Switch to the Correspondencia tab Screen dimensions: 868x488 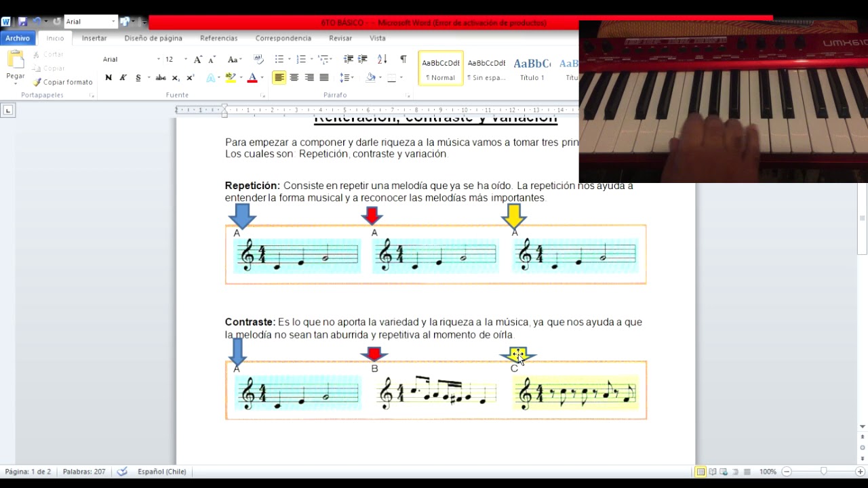point(283,39)
